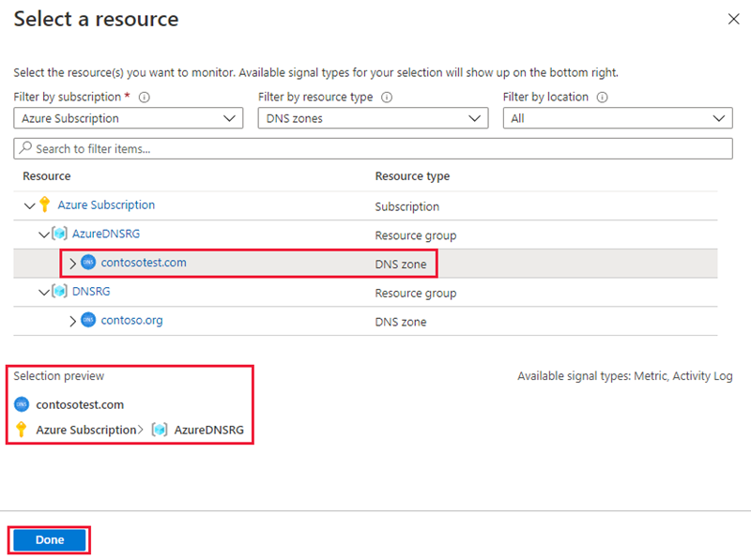
Task: Click the key icon beside Azure Subscription row
Action: pyautogui.click(x=44, y=204)
